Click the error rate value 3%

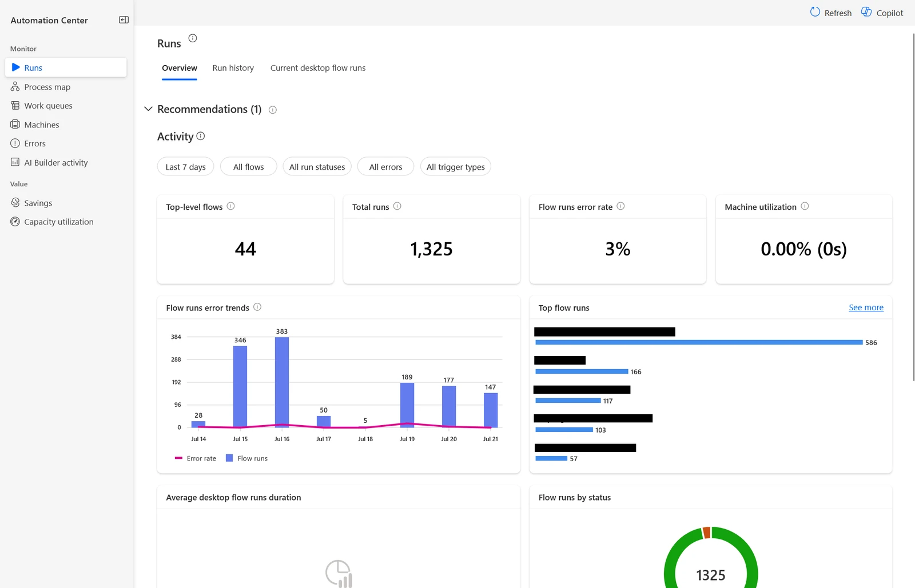pos(618,249)
